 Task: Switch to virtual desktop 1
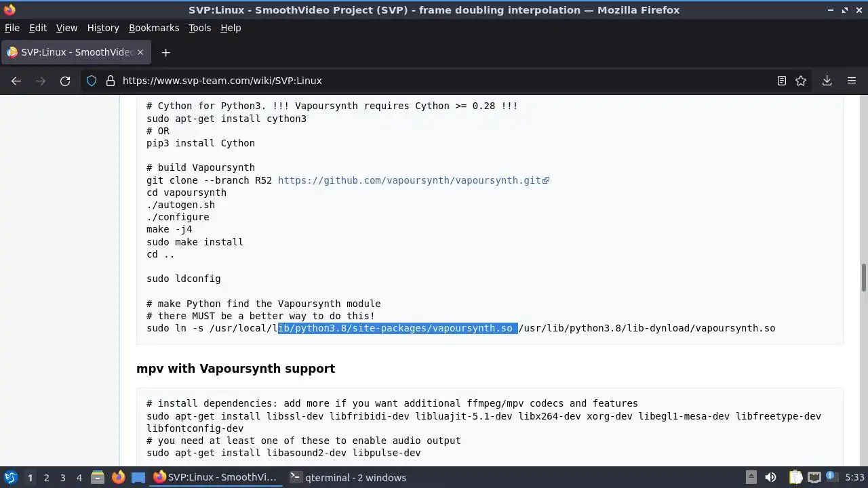[30, 478]
